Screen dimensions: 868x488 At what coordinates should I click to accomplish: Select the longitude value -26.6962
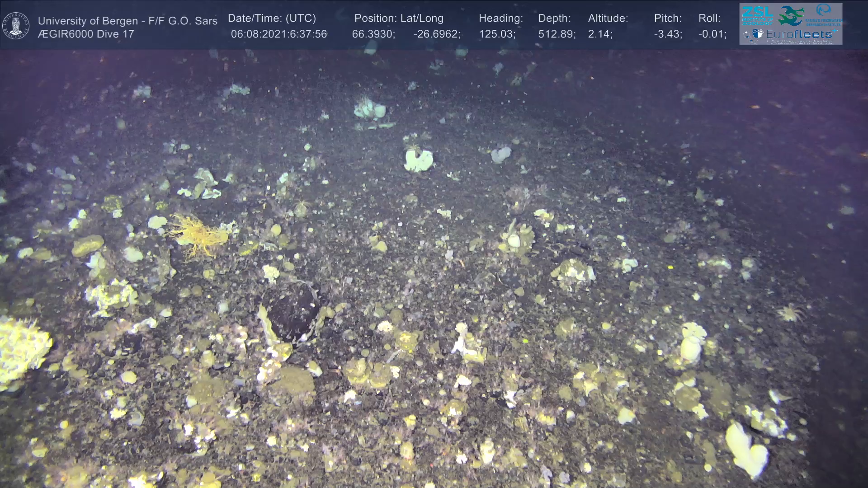tap(436, 34)
